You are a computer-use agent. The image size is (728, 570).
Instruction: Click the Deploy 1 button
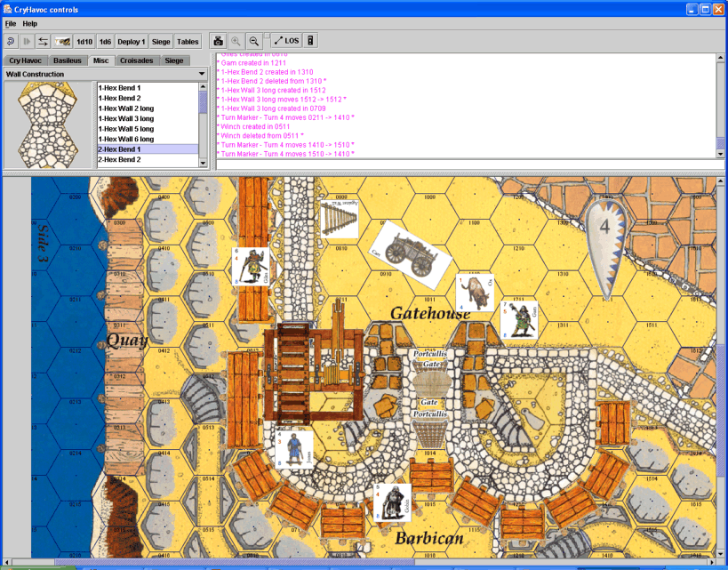pyautogui.click(x=132, y=41)
